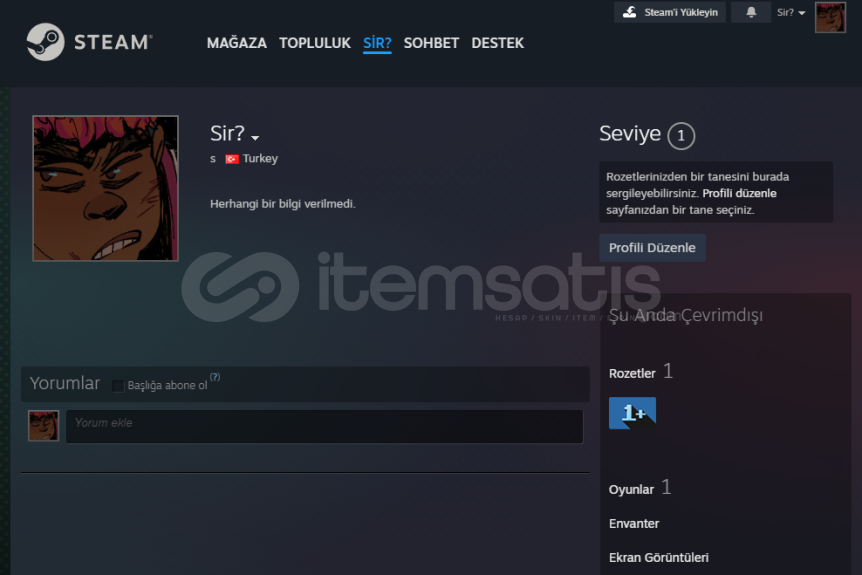The height and width of the screenshot is (575, 862).
Task: Click the STEAM wordmark text
Action: pos(113,42)
